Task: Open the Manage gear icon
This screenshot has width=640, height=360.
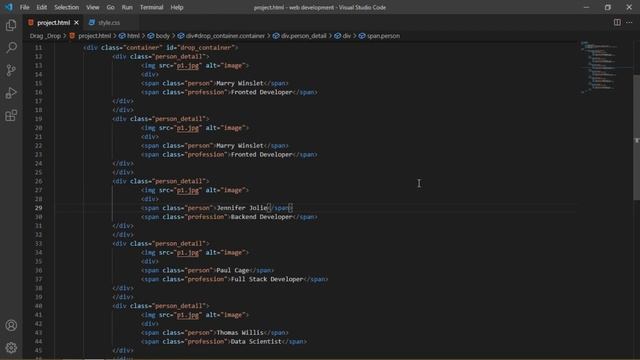Action: coord(11,347)
